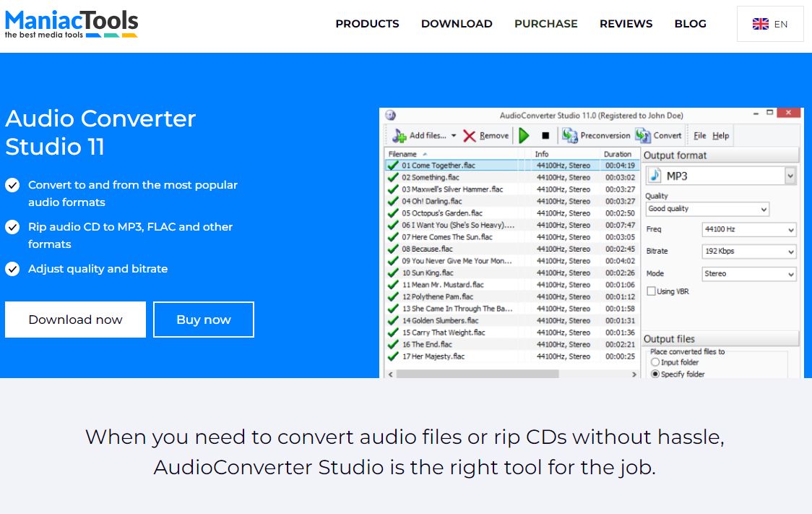Open the PURCHASE page
812x514 pixels.
point(546,24)
